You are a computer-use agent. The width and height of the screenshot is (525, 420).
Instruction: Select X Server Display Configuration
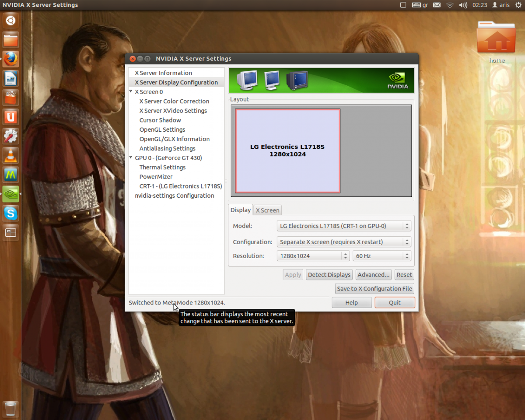point(176,82)
